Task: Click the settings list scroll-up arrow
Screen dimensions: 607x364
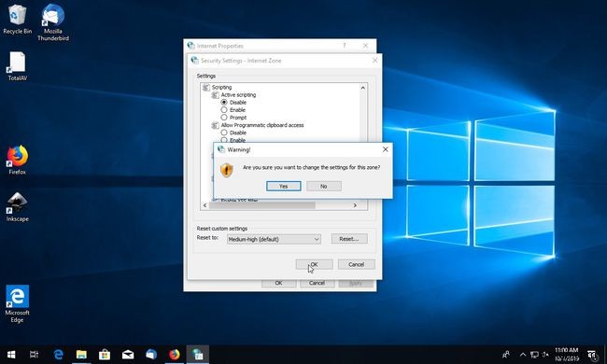Action: [x=362, y=88]
